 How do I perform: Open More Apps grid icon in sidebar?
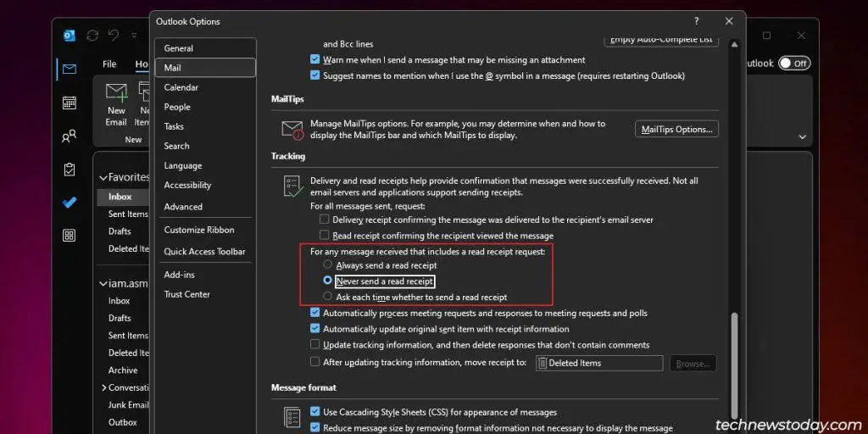click(70, 236)
